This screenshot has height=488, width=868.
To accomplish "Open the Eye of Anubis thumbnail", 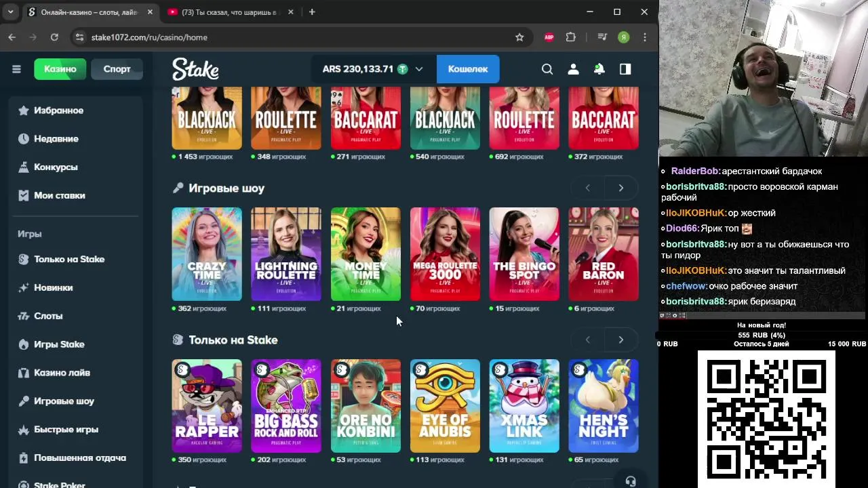I will click(445, 406).
